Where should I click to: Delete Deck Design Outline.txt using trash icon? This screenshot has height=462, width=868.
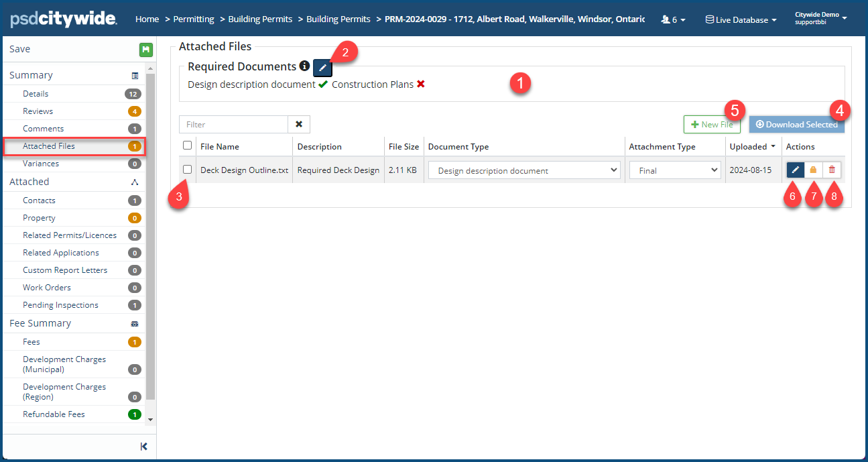coord(832,170)
